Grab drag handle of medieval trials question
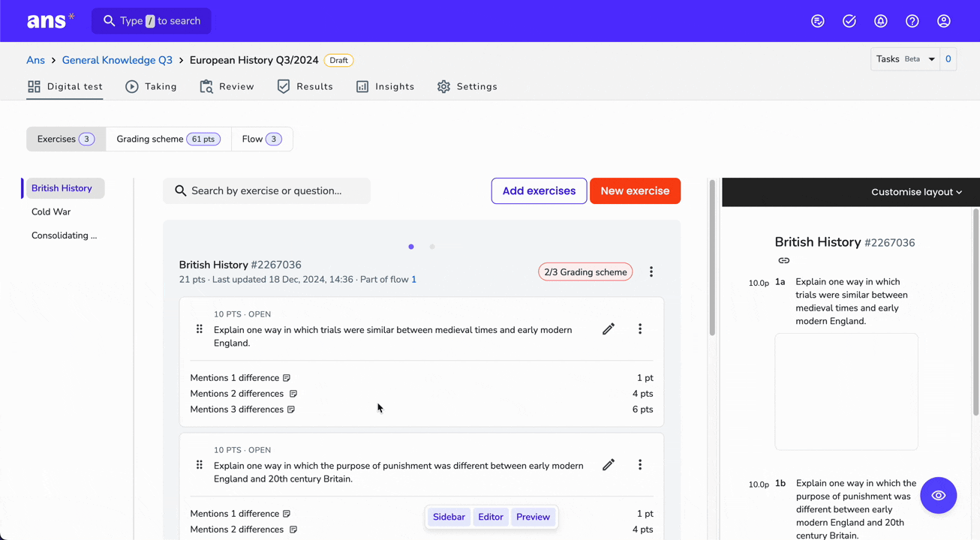980x540 pixels. (199, 329)
